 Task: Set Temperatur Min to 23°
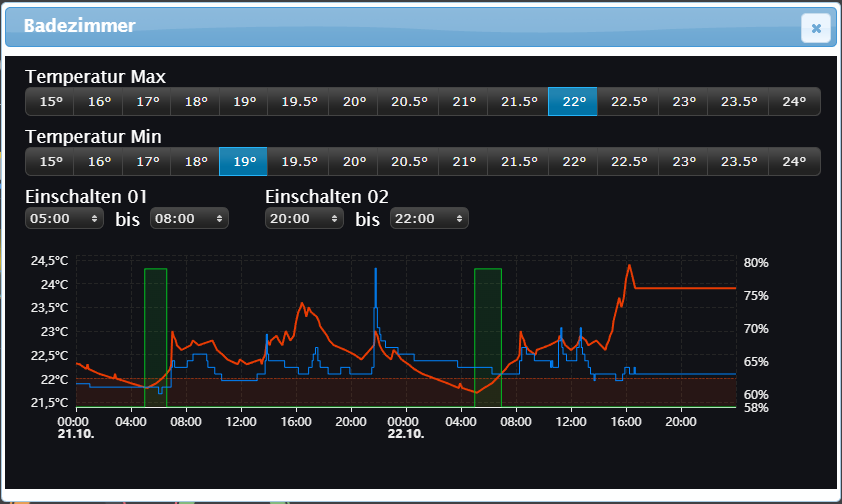[683, 162]
